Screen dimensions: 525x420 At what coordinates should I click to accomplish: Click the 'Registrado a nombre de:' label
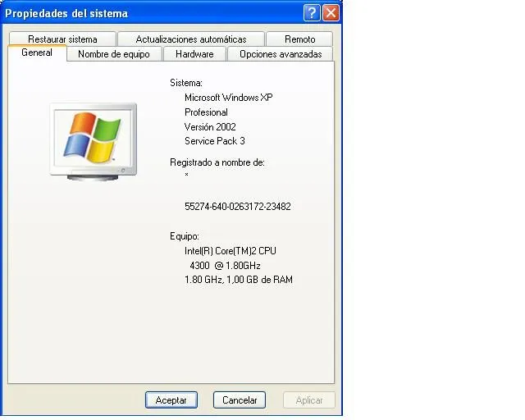pyautogui.click(x=217, y=162)
